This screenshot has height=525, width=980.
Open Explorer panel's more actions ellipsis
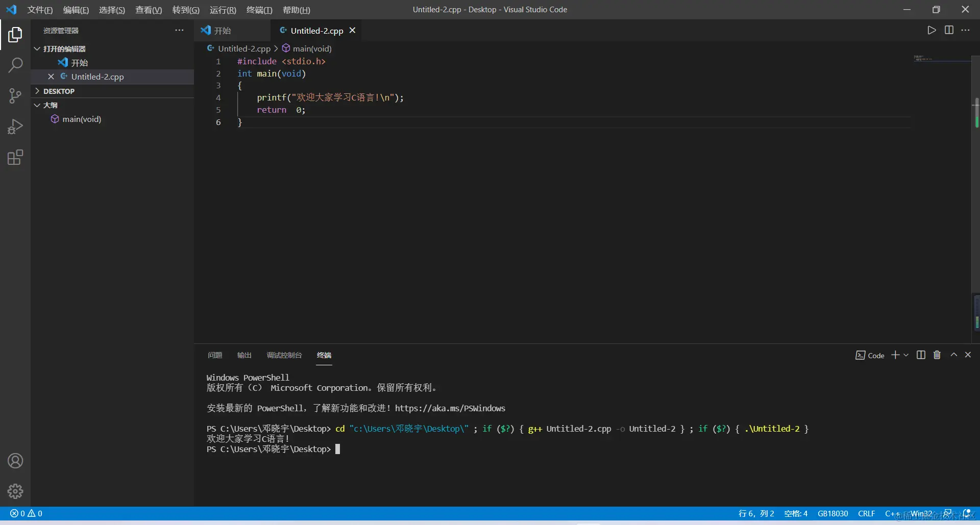pos(179,30)
